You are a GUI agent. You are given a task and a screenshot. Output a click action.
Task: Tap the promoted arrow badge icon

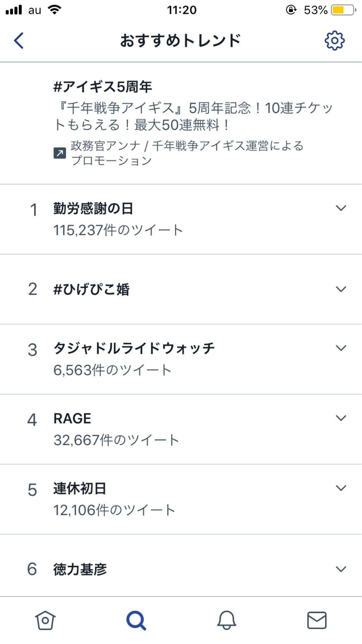(60, 153)
